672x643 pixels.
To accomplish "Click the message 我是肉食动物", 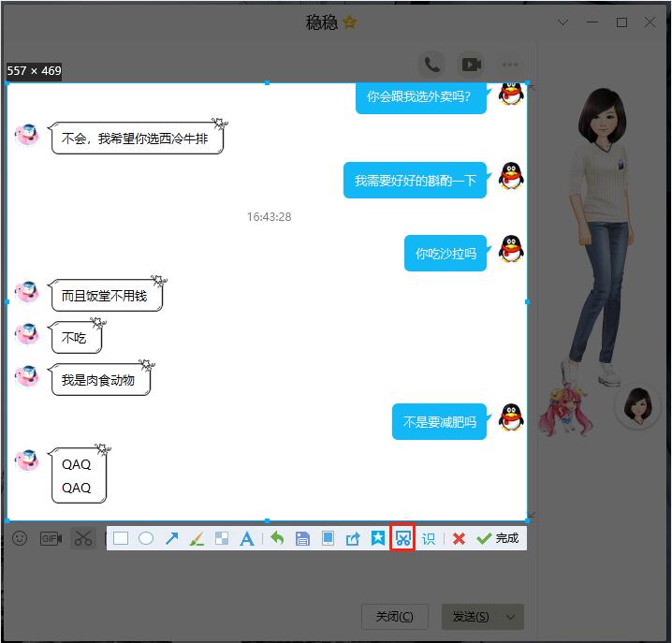I will click(x=101, y=379).
